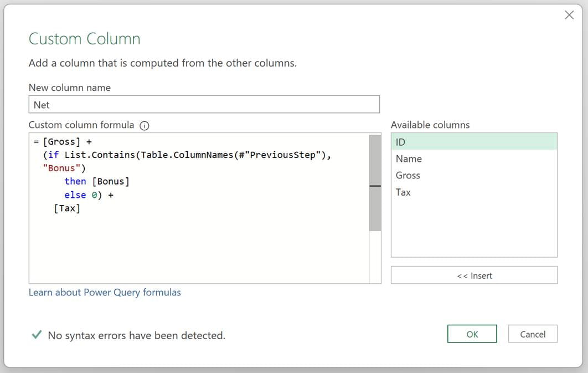Click 'No syntax errors have been detected.' message
588x373 pixels.
pyautogui.click(x=137, y=335)
